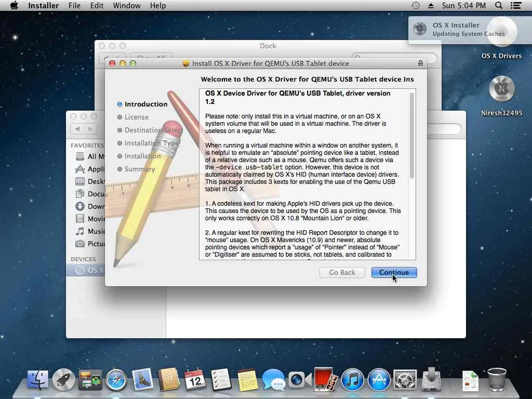Select the Destination Select step
Screen dimensions: 532x399
(x=150, y=130)
